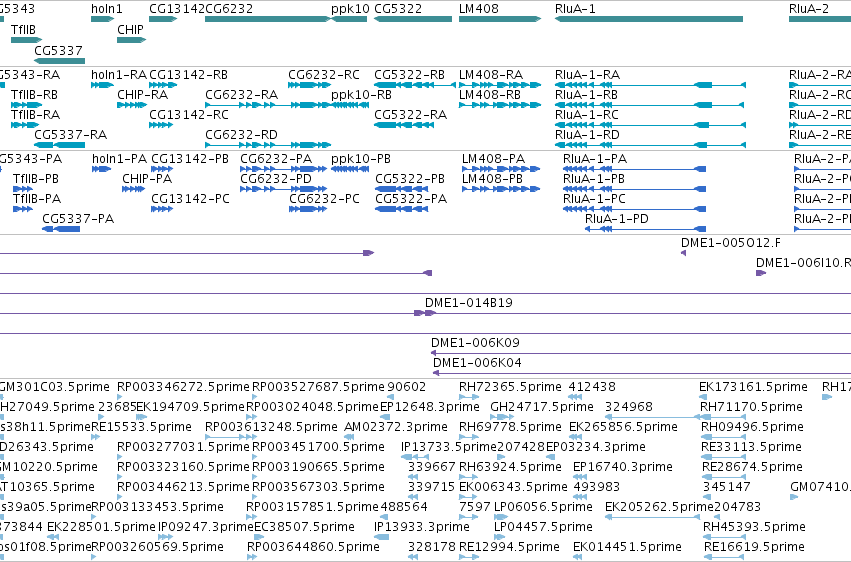The image size is (851, 562).
Task: Click the RluA-1-RB transcript label
Action: pos(586,95)
